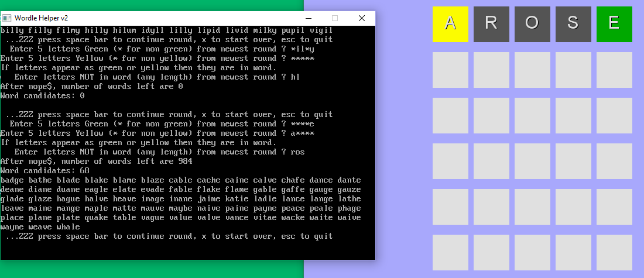Image resolution: width=644 pixels, height=278 pixels.
Task: Click the green entry '*il*y'
Action: pos(302,49)
